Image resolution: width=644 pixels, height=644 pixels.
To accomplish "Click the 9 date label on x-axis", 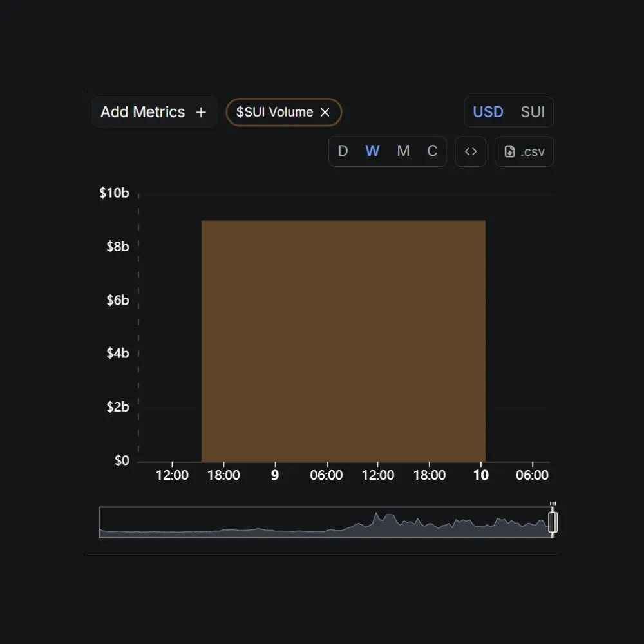I will click(275, 475).
